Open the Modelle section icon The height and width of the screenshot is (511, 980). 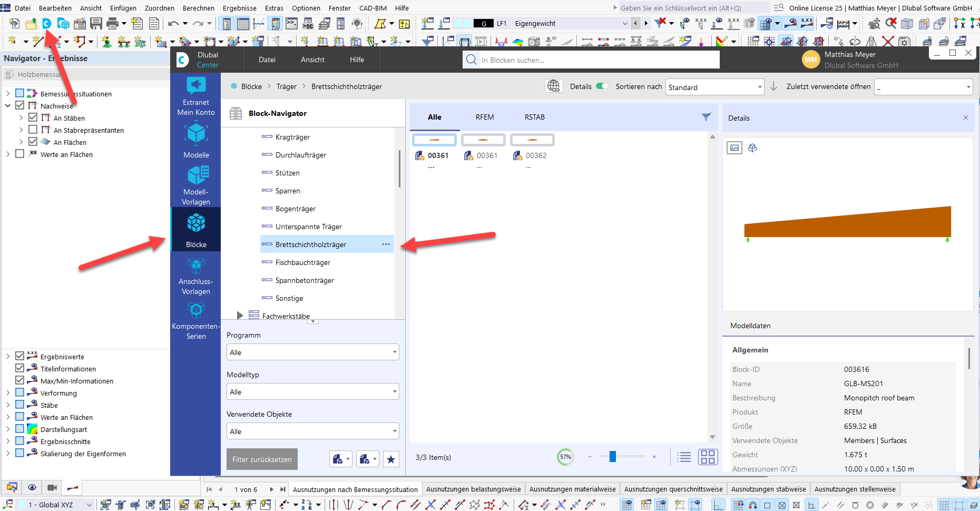(196, 140)
